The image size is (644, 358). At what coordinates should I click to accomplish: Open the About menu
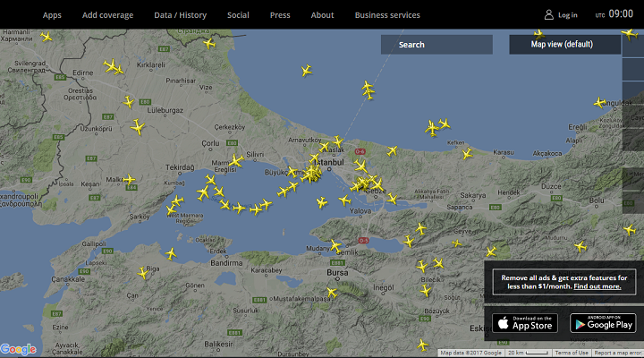(322, 15)
